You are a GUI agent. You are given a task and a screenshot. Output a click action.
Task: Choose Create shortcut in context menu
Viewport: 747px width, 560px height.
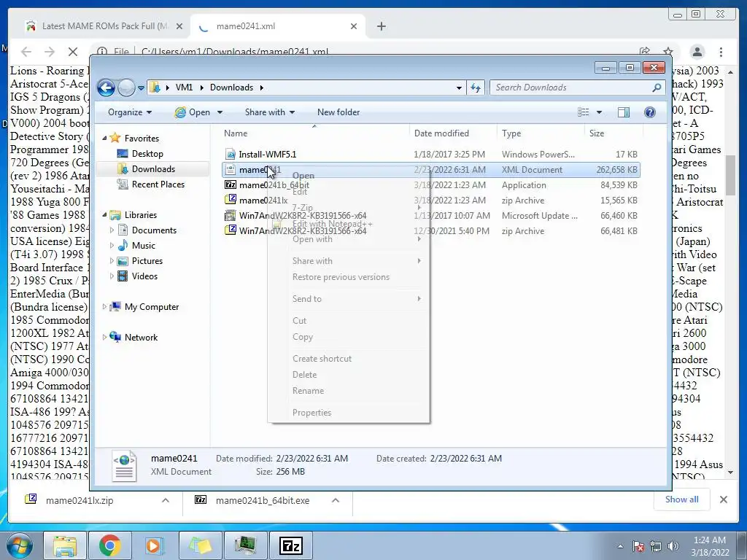click(x=349, y=359)
